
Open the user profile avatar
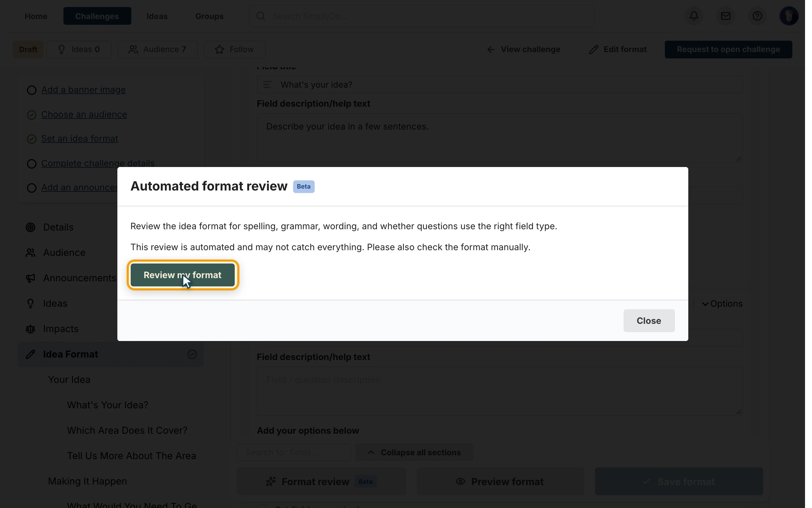789,16
